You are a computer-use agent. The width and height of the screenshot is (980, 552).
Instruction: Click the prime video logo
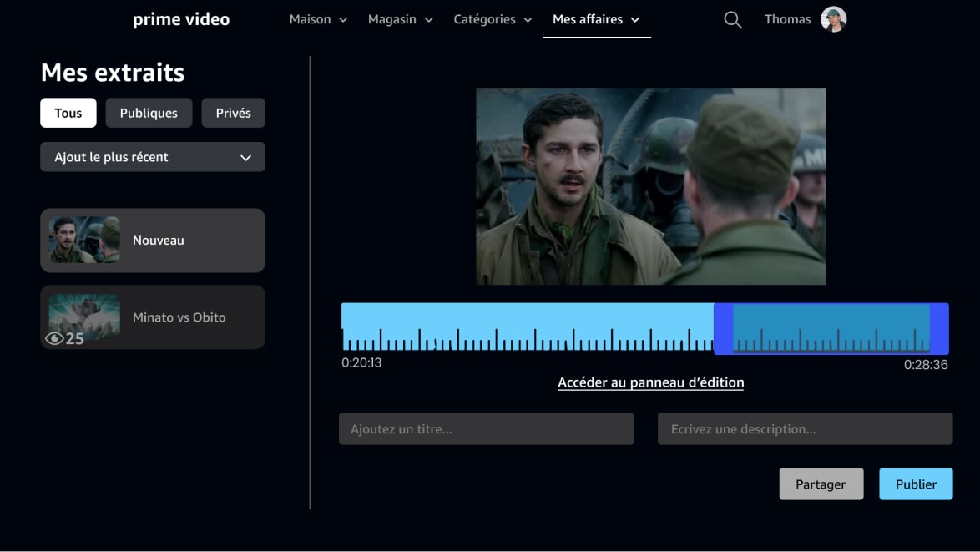181,19
